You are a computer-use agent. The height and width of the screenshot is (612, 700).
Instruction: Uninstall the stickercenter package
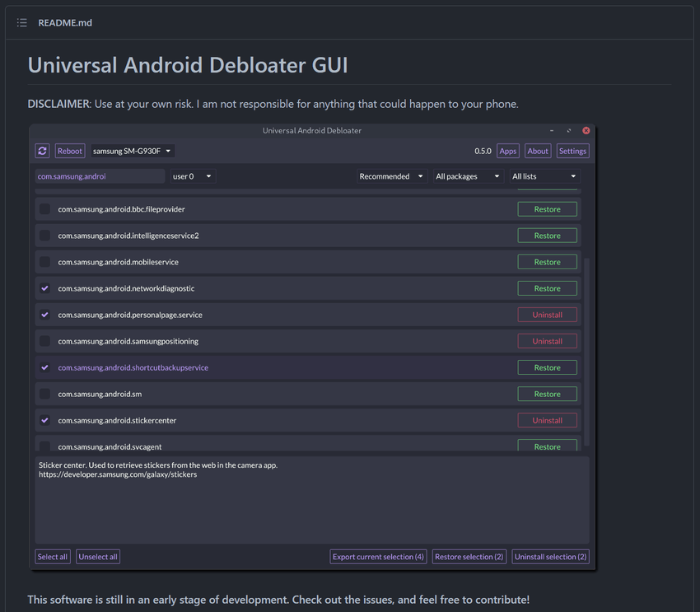[548, 420]
